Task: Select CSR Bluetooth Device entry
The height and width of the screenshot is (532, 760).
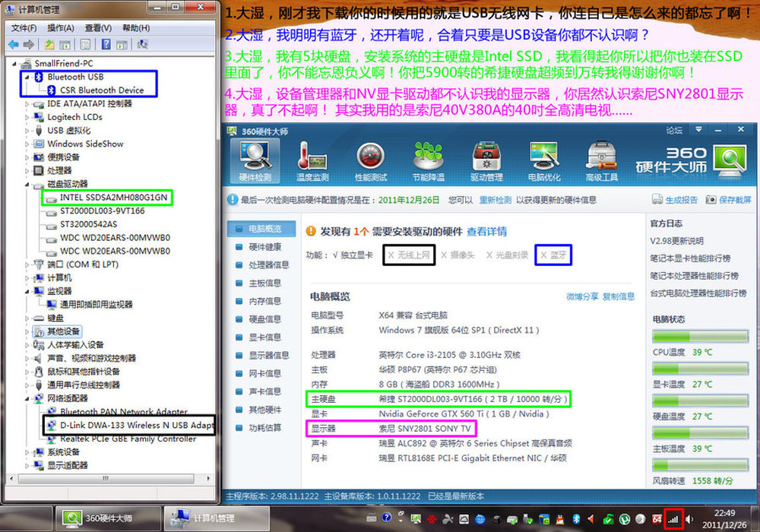Action: [102, 90]
